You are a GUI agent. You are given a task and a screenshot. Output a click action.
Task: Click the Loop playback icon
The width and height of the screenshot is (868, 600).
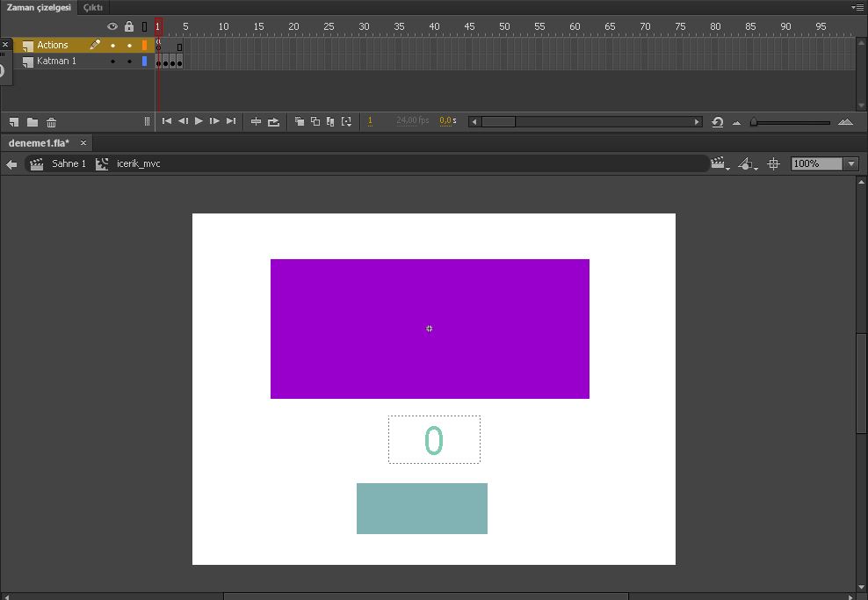click(273, 122)
